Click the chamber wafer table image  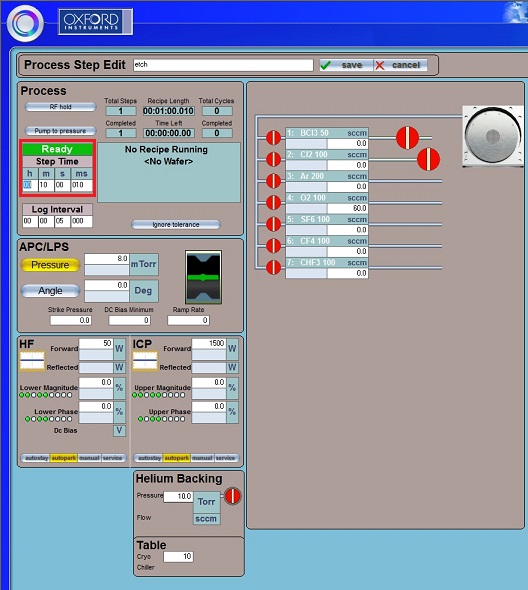(493, 136)
